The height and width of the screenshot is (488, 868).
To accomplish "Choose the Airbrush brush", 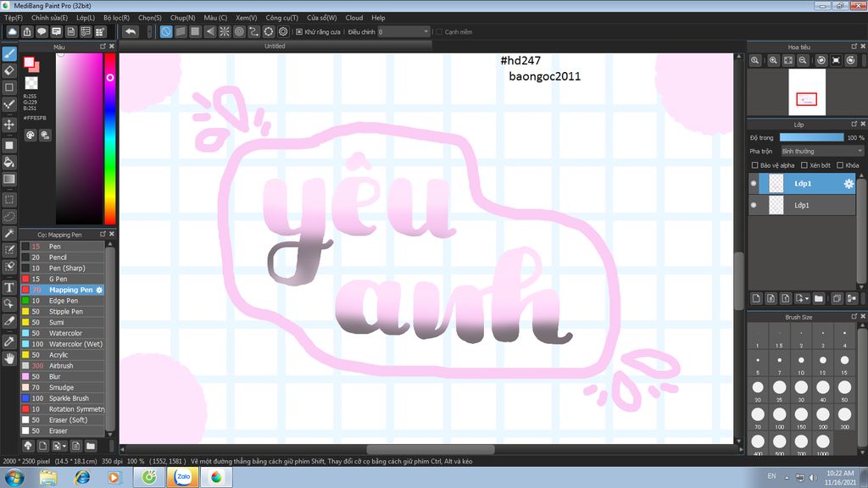I will coord(63,366).
